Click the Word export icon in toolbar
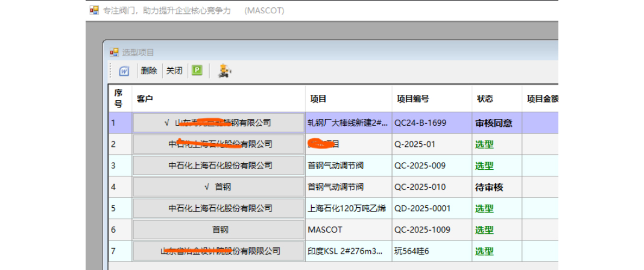Image resolution: width=644 pixels, height=270 pixels. [124, 71]
